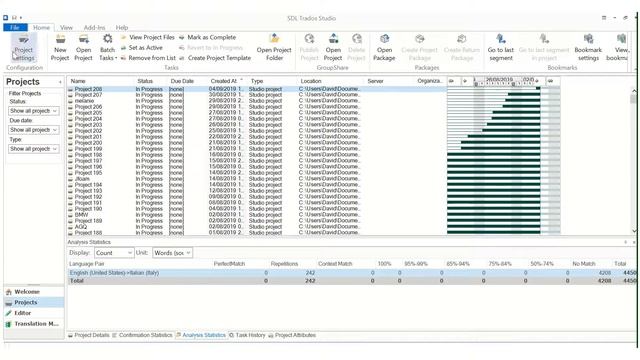Image resolution: width=640 pixels, height=360 pixels.
Task: Click the Total row in Analysis Statistics
Action: point(352,280)
